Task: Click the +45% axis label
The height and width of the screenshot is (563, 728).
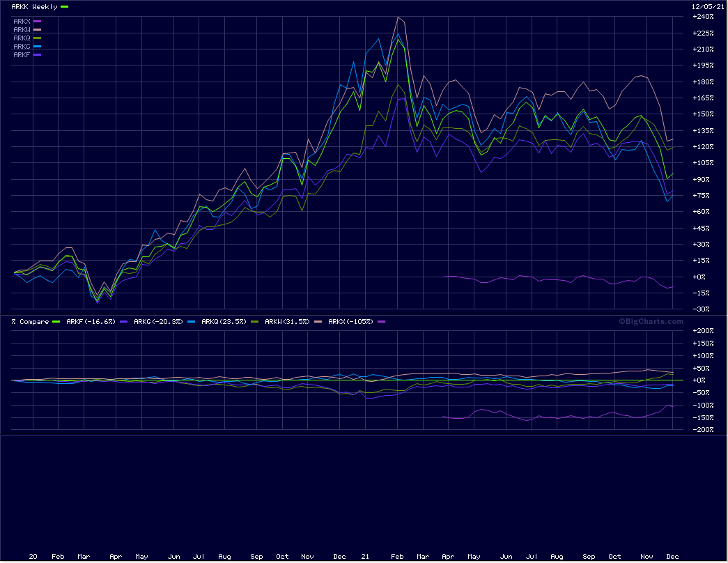Action: pyautogui.click(x=701, y=228)
